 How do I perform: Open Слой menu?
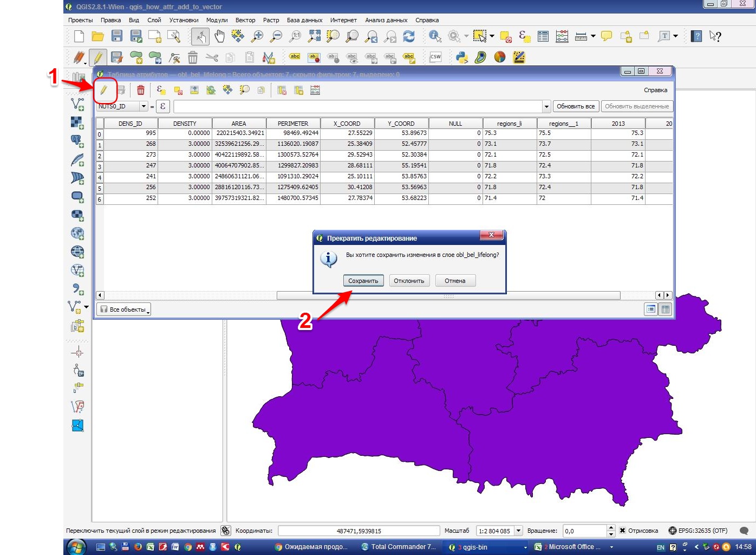154,20
